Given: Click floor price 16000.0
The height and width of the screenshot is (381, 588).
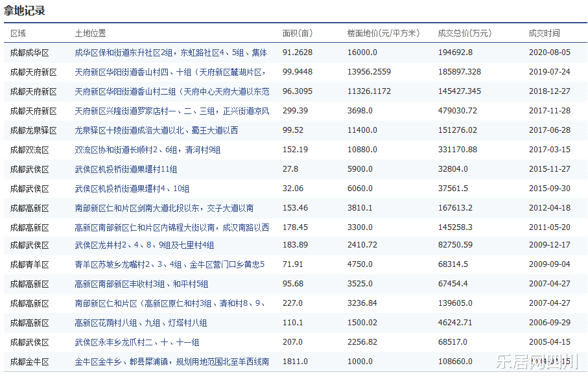Looking at the screenshot, I should click(362, 52).
